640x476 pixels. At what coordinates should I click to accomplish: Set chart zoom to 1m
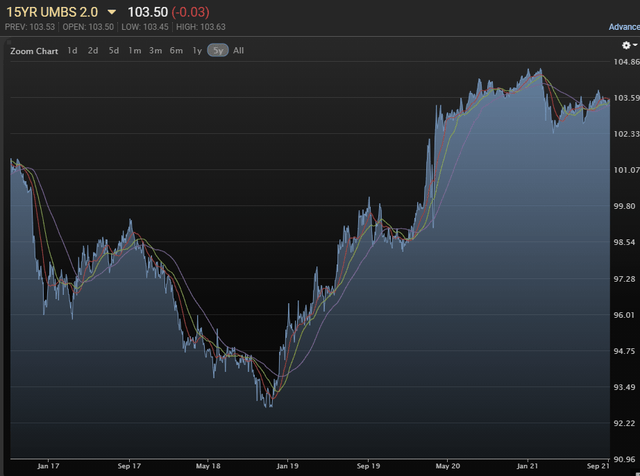point(135,51)
